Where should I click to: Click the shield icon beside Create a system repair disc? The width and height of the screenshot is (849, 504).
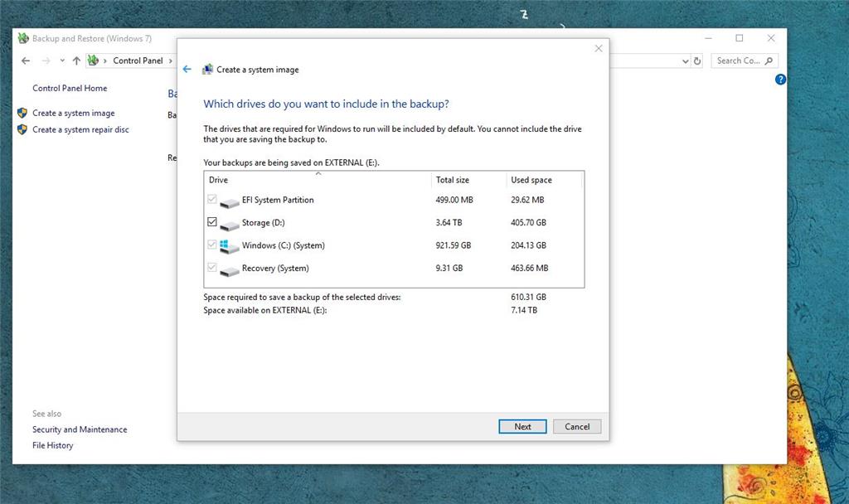point(22,129)
